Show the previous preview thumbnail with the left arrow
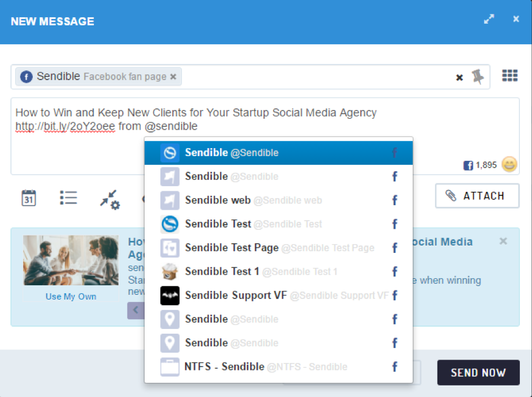The width and height of the screenshot is (532, 397). pos(135,310)
